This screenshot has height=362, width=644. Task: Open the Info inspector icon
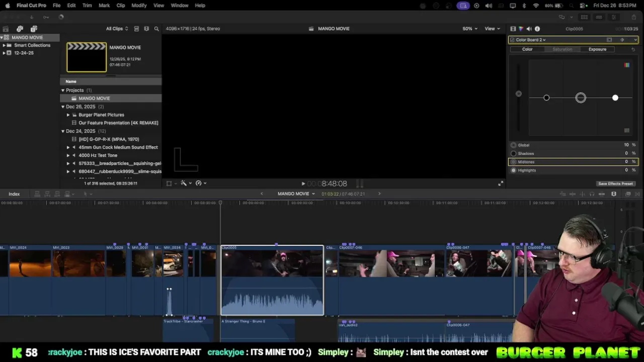coord(537,29)
